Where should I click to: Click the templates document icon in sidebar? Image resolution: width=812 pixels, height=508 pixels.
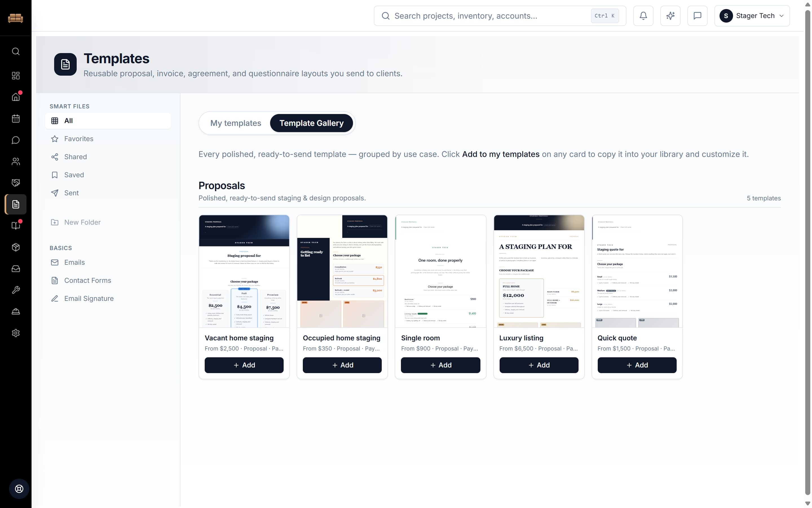click(16, 204)
